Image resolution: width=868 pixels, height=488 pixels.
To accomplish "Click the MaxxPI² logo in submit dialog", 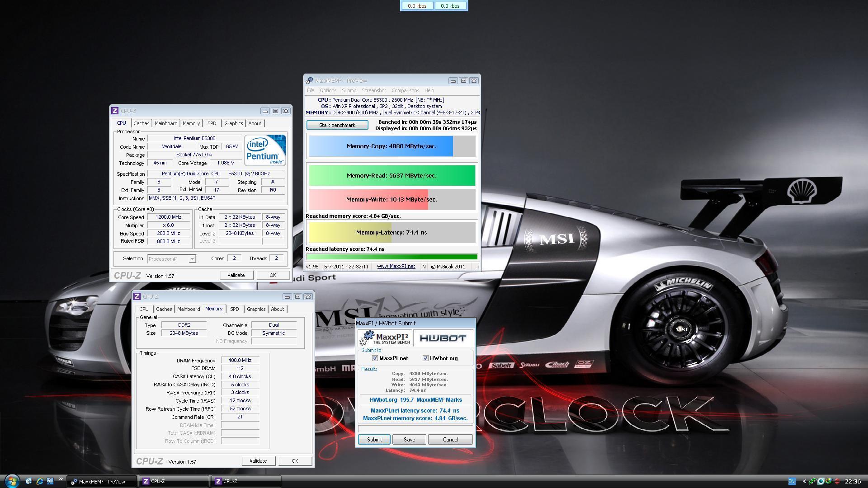I will tap(385, 338).
